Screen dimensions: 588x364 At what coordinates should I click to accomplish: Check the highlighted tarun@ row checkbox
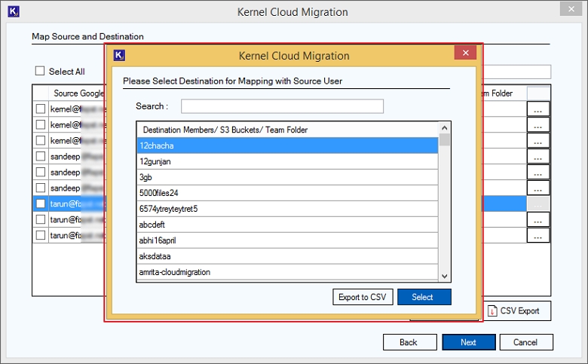41,203
